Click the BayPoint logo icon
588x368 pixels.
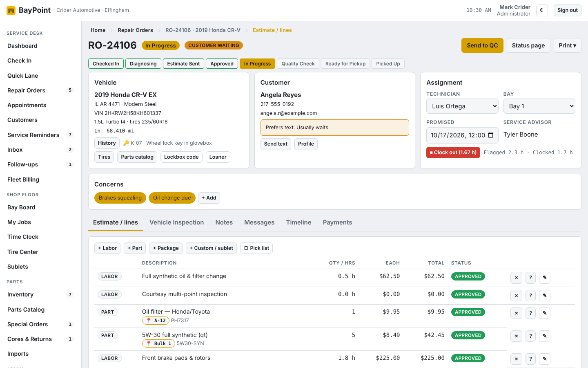click(11, 11)
